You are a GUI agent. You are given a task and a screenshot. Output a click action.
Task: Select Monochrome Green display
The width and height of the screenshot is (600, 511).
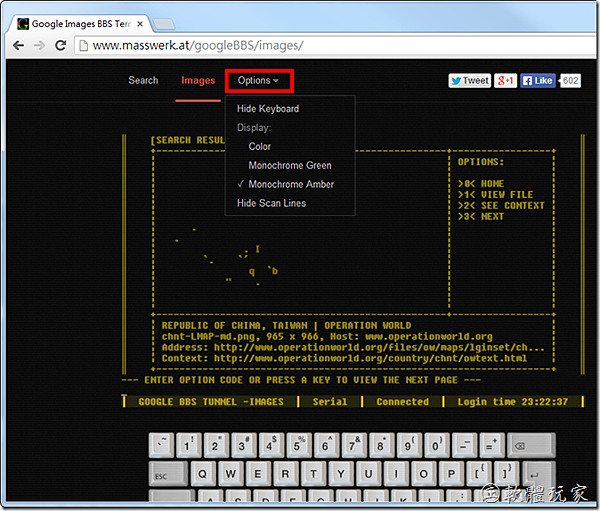(x=290, y=165)
